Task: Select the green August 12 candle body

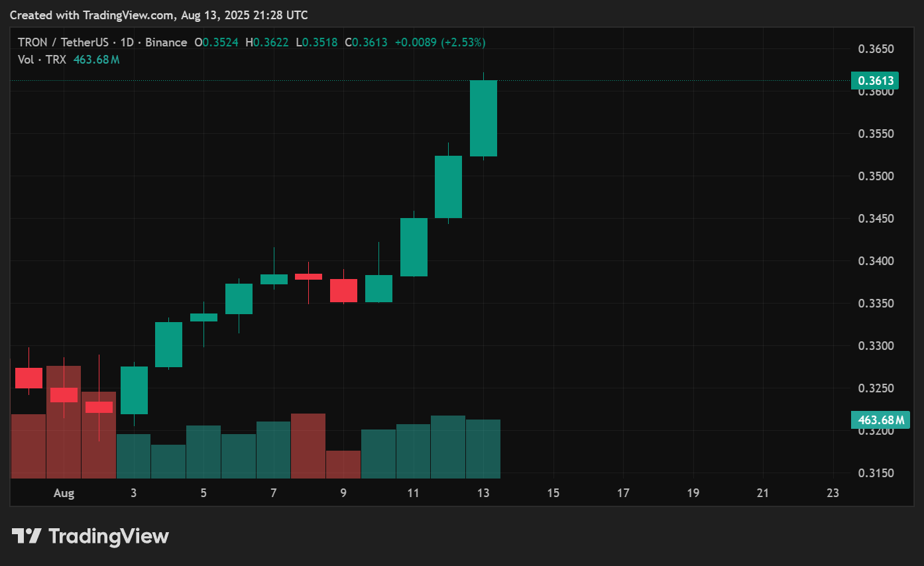Action: pyautogui.click(x=448, y=187)
